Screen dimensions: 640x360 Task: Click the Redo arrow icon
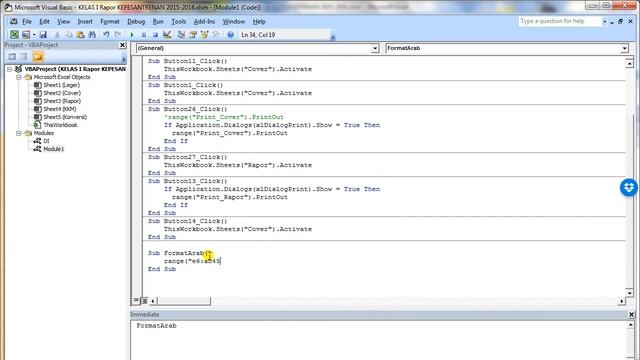click(x=118, y=35)
